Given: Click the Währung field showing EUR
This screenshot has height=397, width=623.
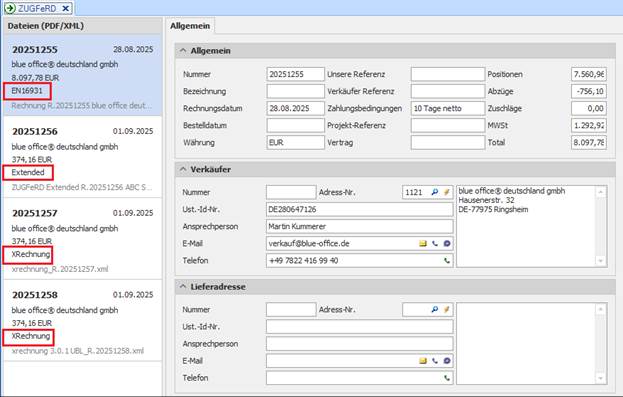Looking at the screenshot, I should (x=295, y=143).
